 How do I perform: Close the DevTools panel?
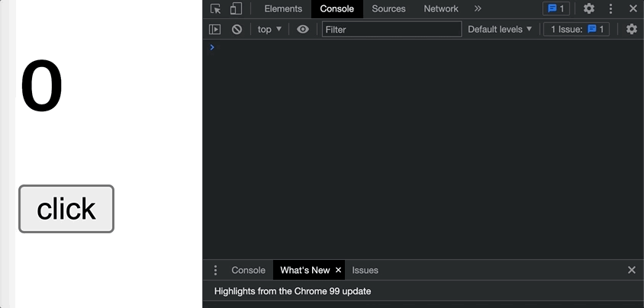(633, 8)
